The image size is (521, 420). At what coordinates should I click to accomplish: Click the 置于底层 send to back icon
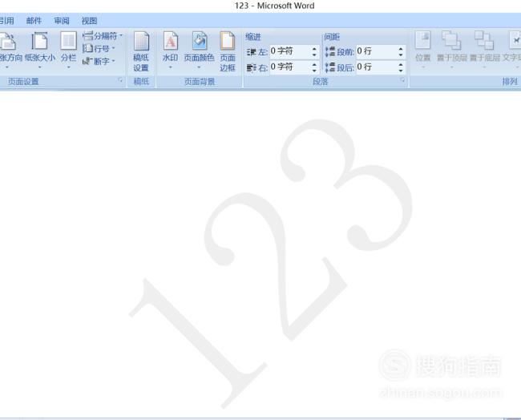pos(484,41)
